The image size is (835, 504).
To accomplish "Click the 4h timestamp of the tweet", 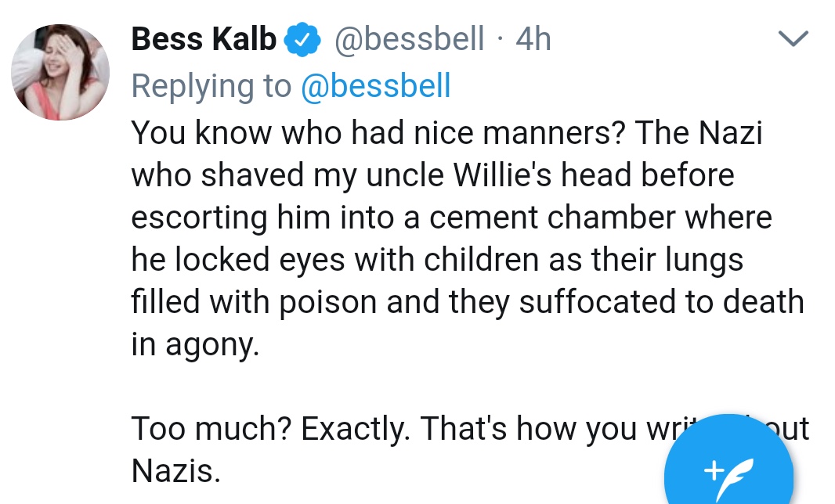I will [533, 39].
